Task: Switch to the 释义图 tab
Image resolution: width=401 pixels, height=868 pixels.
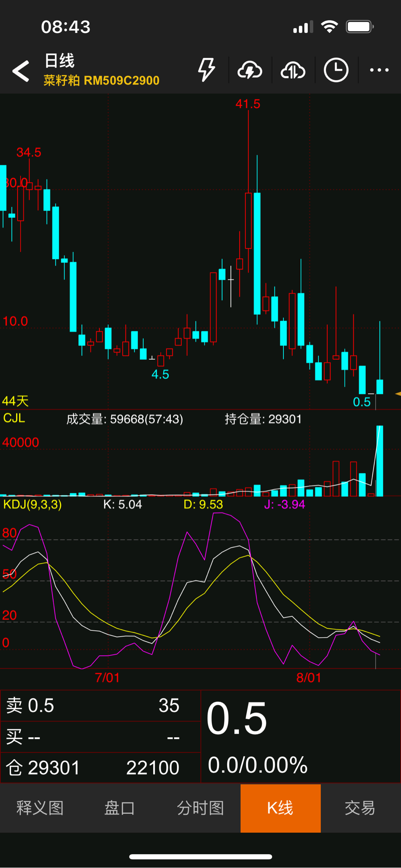Action: (x=40, y=808)
